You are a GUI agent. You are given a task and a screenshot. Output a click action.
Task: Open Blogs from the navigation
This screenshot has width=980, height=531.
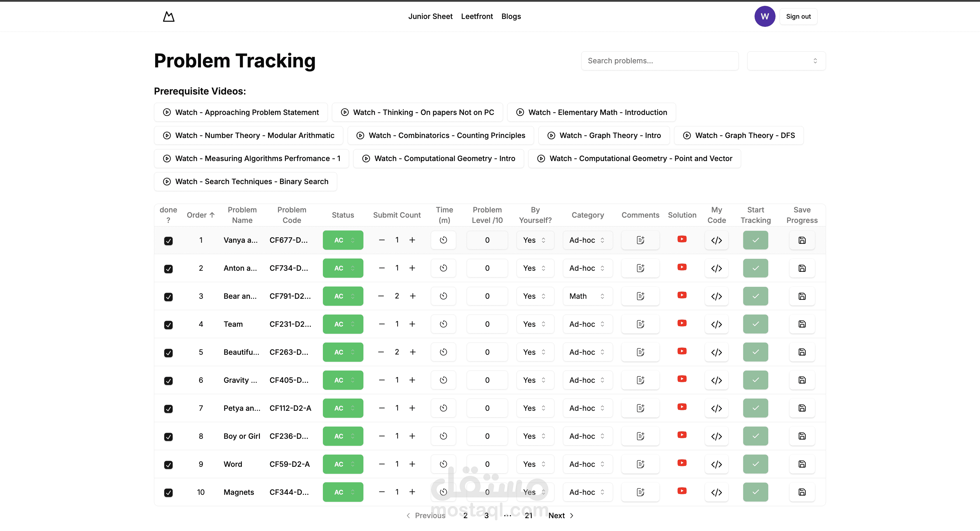click(x=511, y=16)
